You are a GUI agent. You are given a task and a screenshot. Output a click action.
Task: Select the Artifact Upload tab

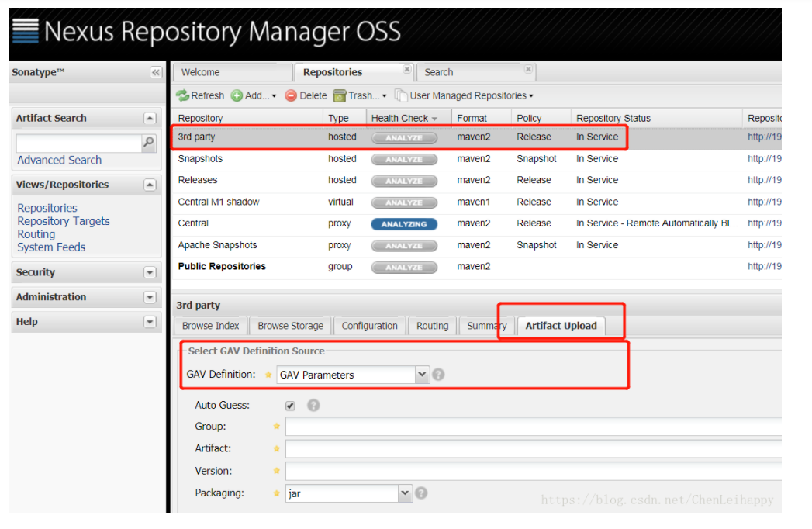pos(561,326)
